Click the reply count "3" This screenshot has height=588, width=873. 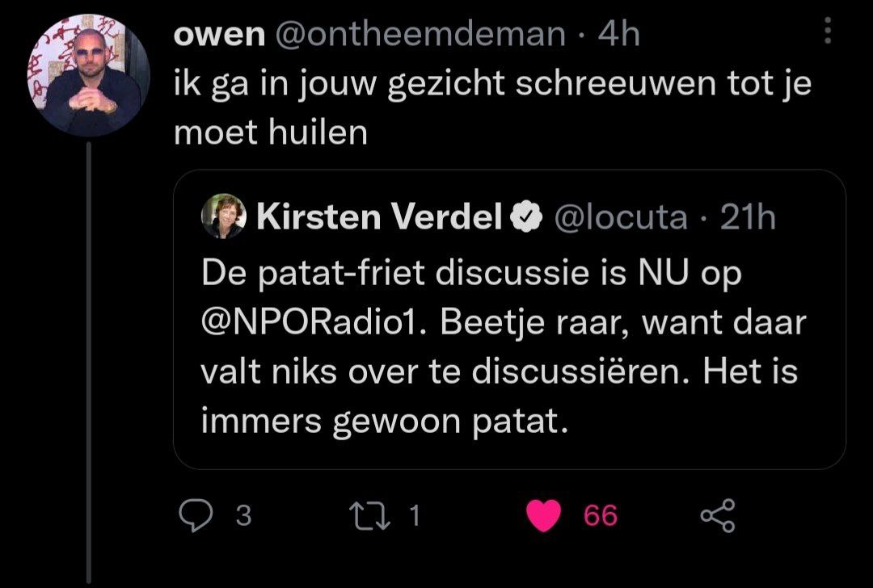pyautogui.click(x=242, y=515)
